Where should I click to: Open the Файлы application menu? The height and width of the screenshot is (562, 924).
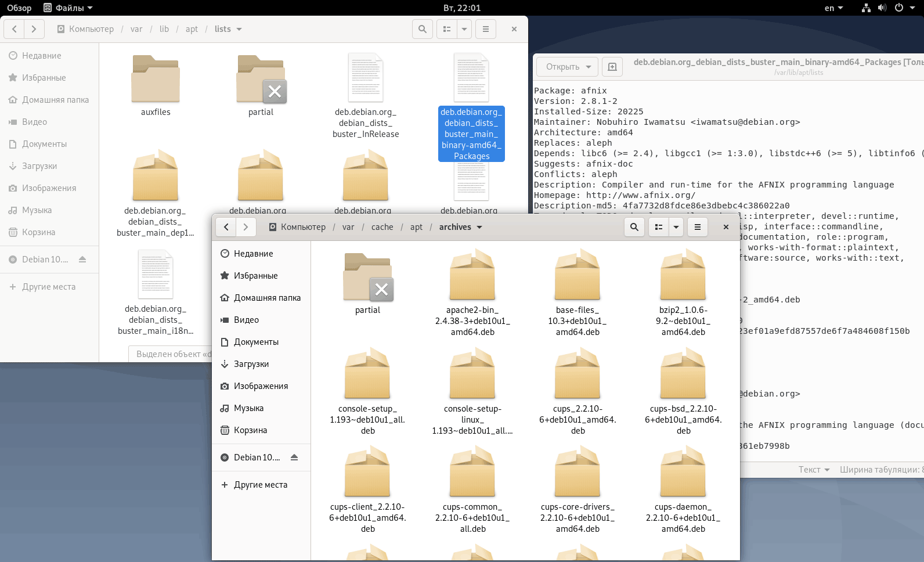[68, 8]
